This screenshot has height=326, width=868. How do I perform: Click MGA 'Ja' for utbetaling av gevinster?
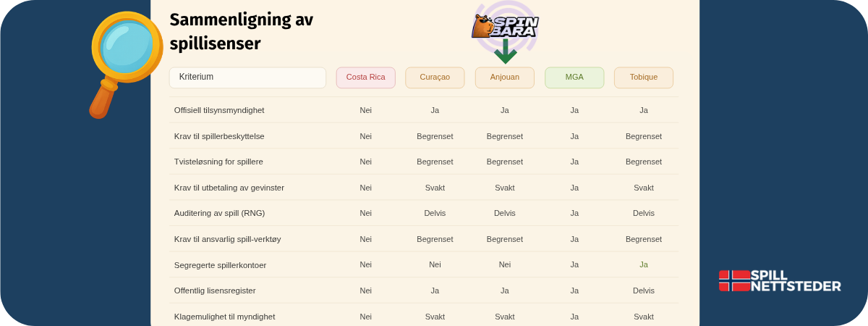(x=574, y=188)
